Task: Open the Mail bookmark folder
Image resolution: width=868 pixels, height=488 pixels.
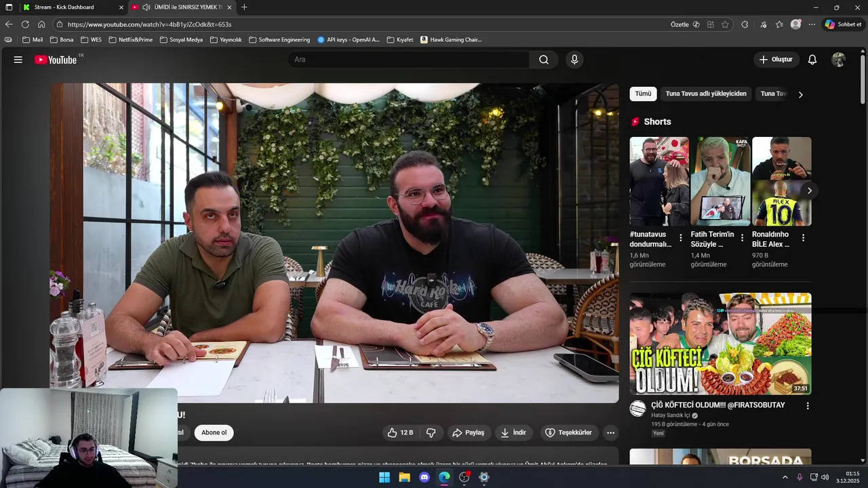Action: tap(33, 40)
